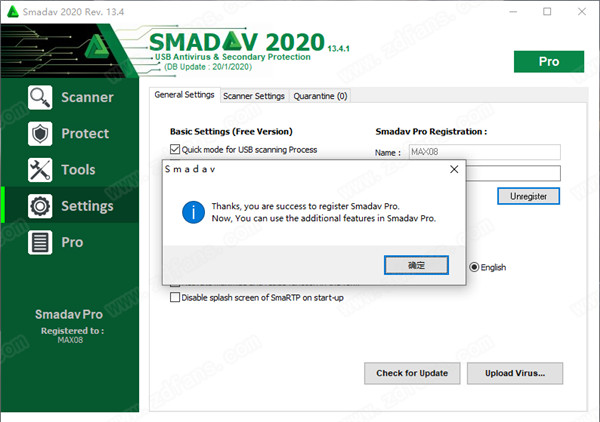Toggle Disable splash screen of SmaRTP checkbox

pos(175,297)
